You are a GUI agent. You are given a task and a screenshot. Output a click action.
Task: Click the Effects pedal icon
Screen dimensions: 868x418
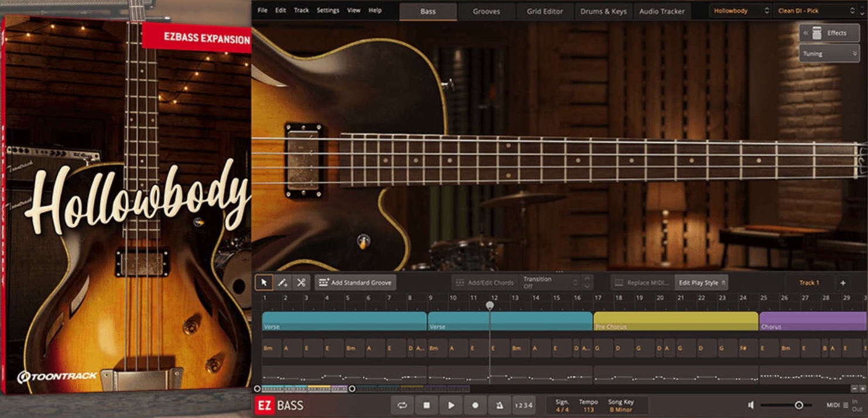(816, 33)
